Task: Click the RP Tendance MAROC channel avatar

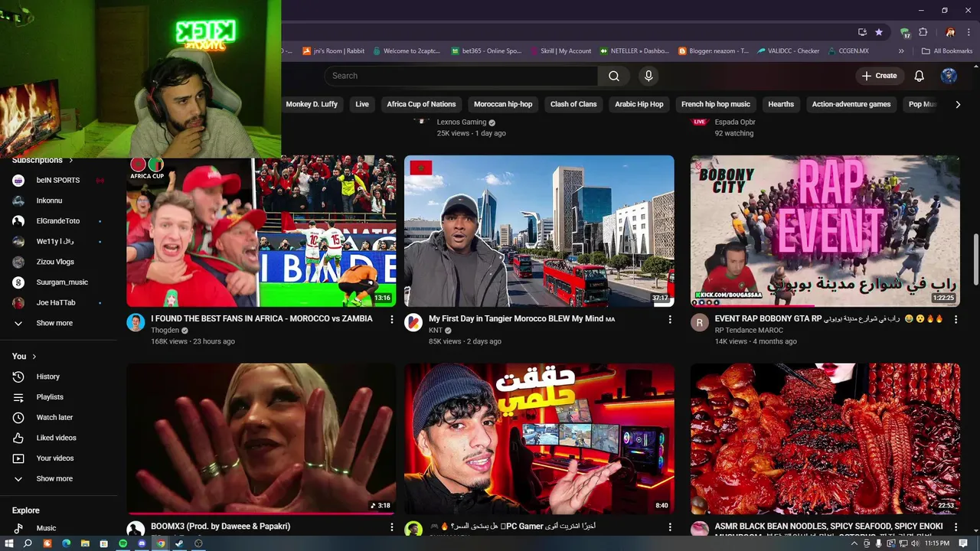Action: (700, 322)
